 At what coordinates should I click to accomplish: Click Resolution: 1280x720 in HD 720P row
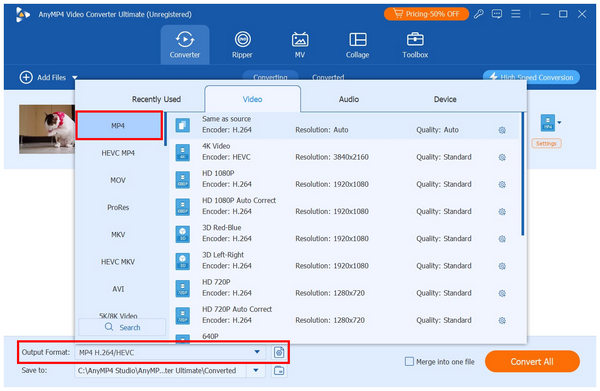coord(330,293)
